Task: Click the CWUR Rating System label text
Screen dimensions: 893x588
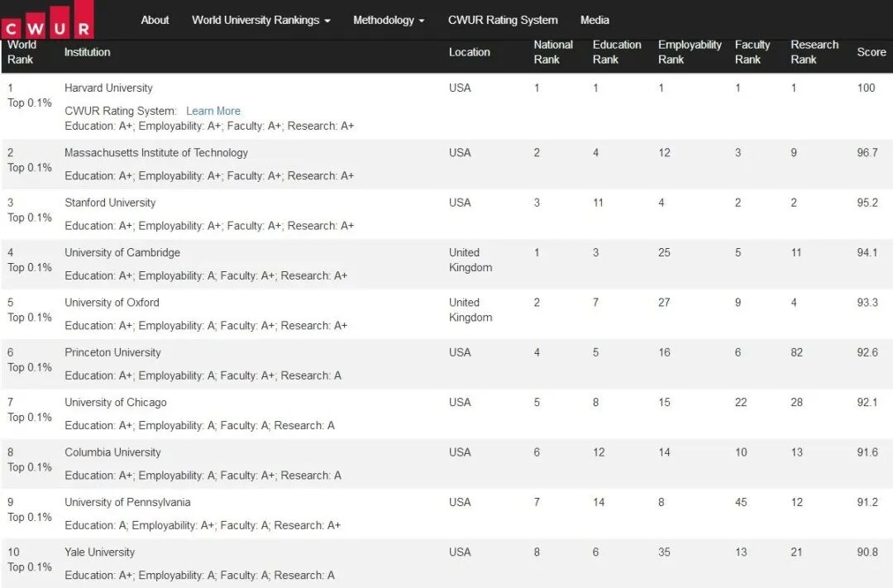Action: (x=121, y=111)
